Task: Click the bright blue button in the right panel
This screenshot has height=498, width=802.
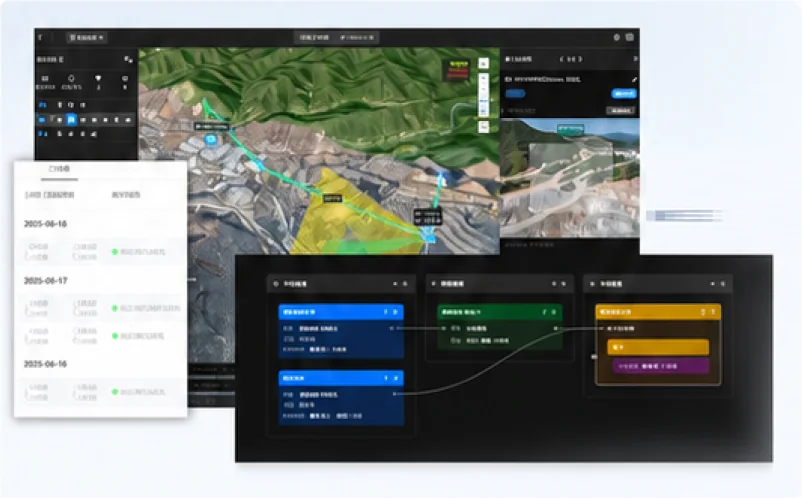Action: point(623,94)
